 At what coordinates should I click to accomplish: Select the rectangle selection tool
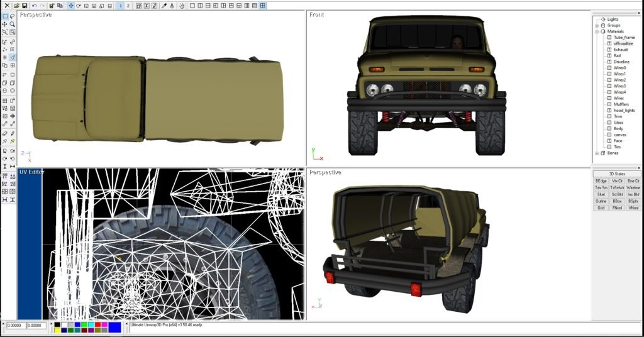(x=5, y=16)
